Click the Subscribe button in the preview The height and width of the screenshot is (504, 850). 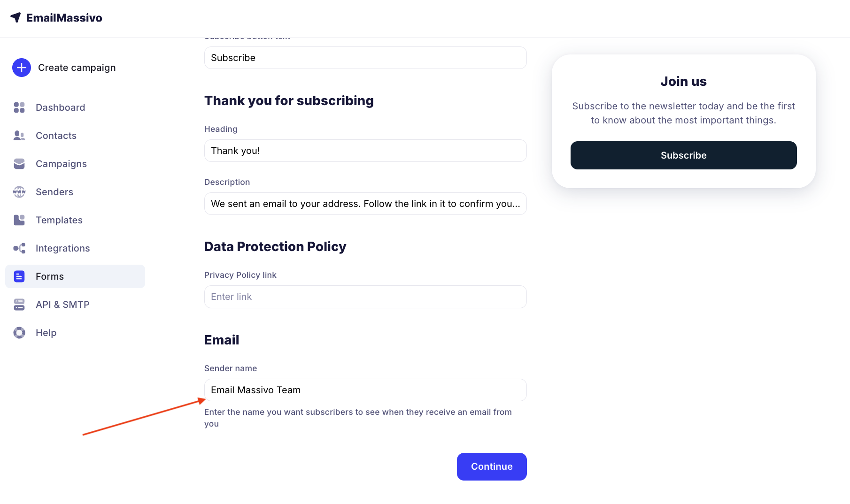pos(683,155)
